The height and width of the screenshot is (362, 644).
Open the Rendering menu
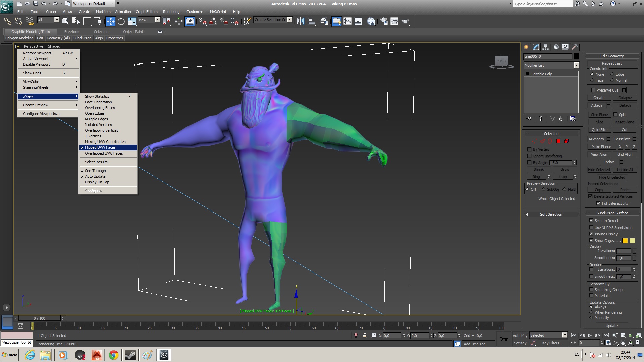click(x=171, y=12)
